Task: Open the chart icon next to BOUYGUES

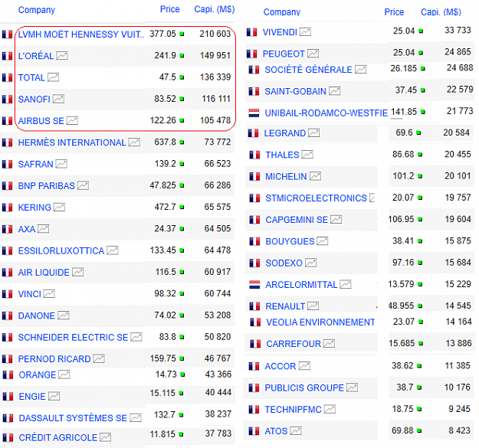Action: click(x=323, y=241)
